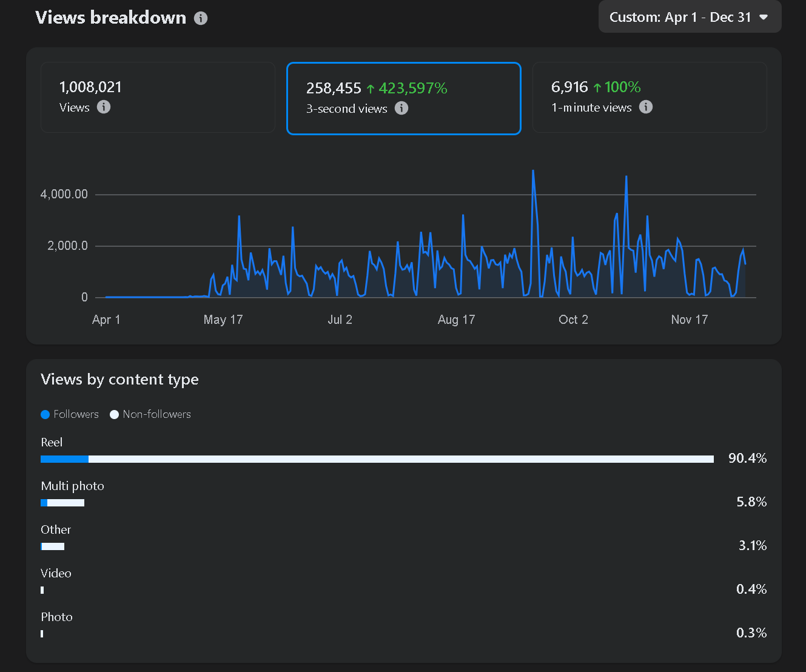Click the Reel views progress bar

tap(377, 459)
